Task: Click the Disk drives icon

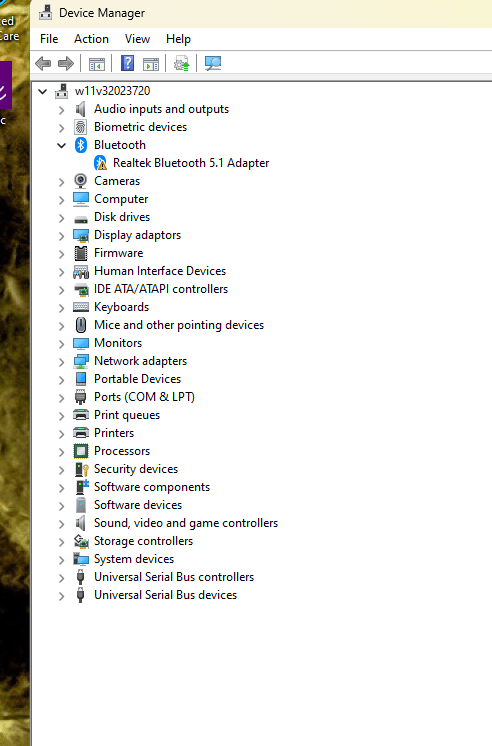Action: click(x=81, y=219)
